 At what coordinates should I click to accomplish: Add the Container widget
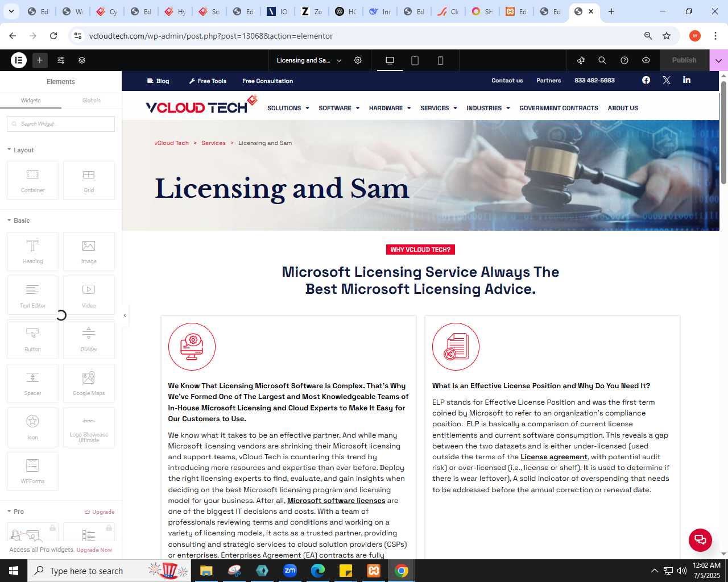[32, 181]
